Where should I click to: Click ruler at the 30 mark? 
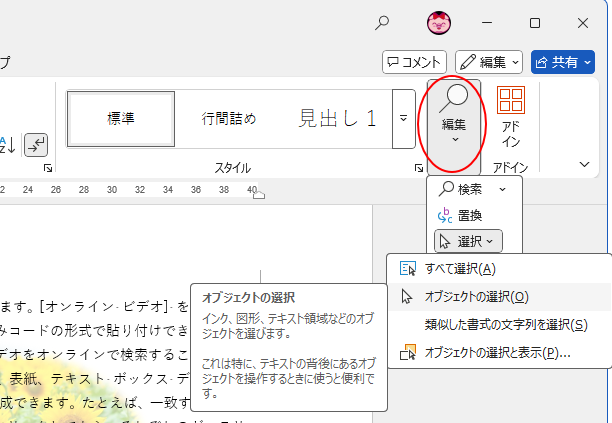point(112,190)
